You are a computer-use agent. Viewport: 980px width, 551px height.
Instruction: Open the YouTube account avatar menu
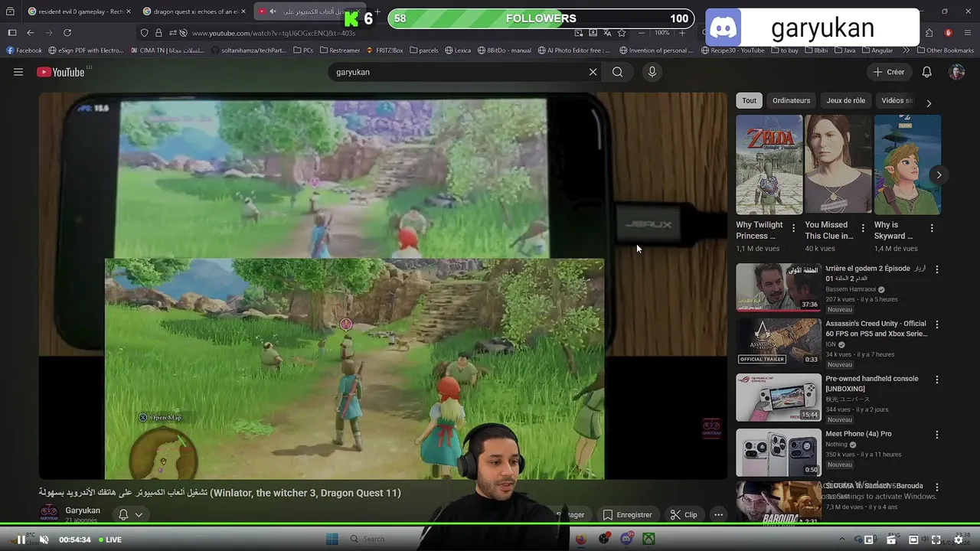tap(956, 72)
